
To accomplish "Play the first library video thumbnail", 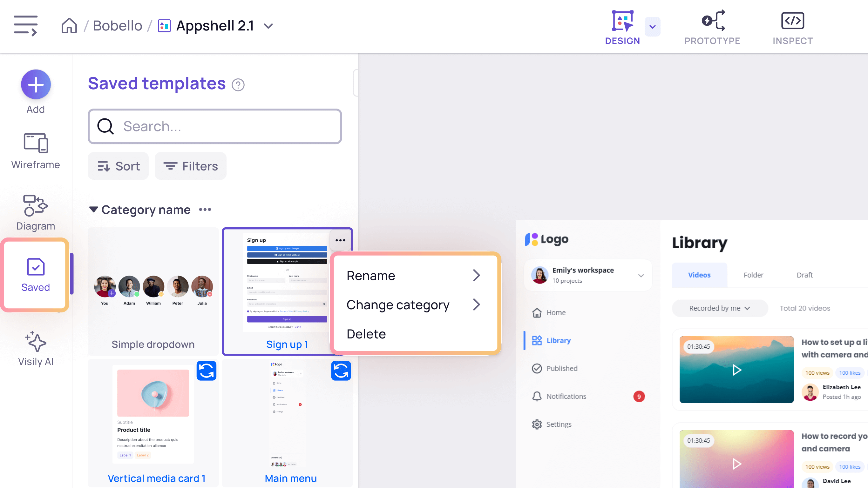I will (737, 370).
